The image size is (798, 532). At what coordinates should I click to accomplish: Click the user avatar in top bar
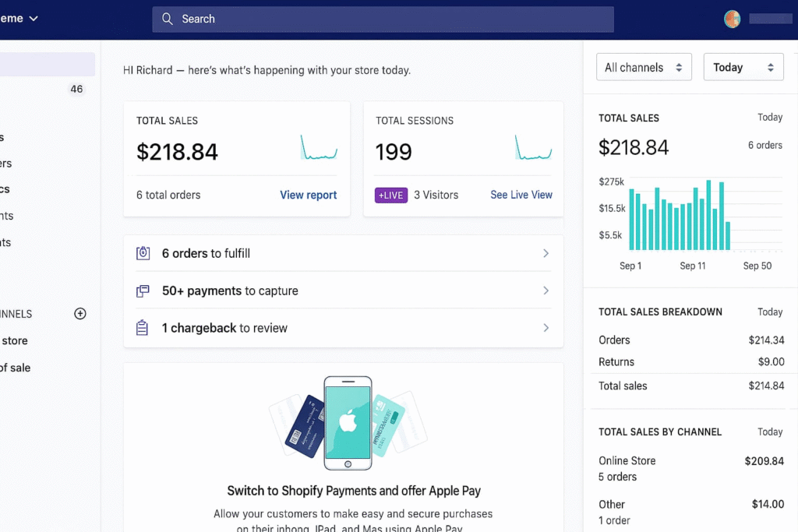pos(732,19)
